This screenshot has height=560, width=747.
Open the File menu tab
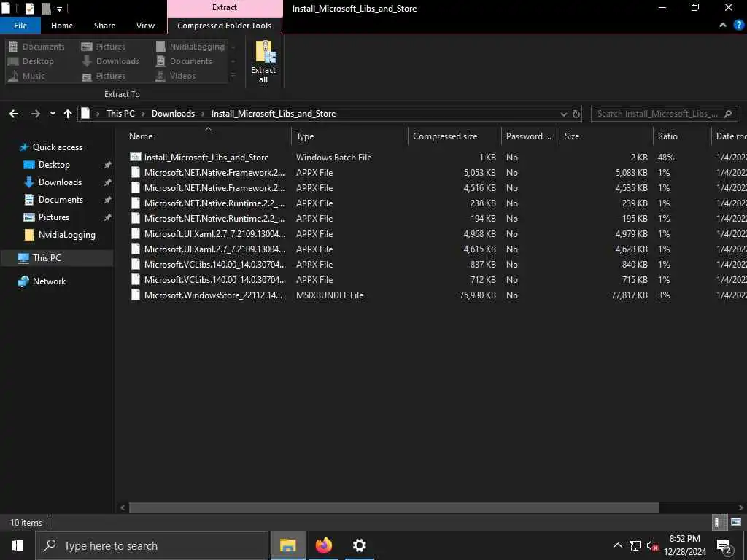click(x=20, y=26)
